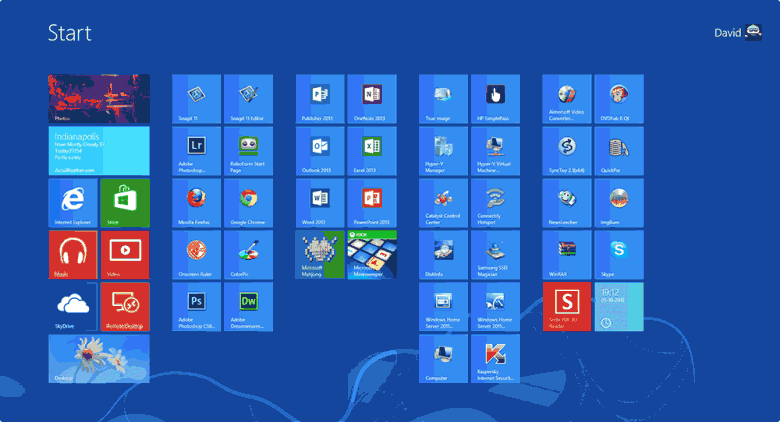The width and height of the screenshot is (780, 422).
Task: Open the Music headphones tile
Action: (x=73, y=254)
